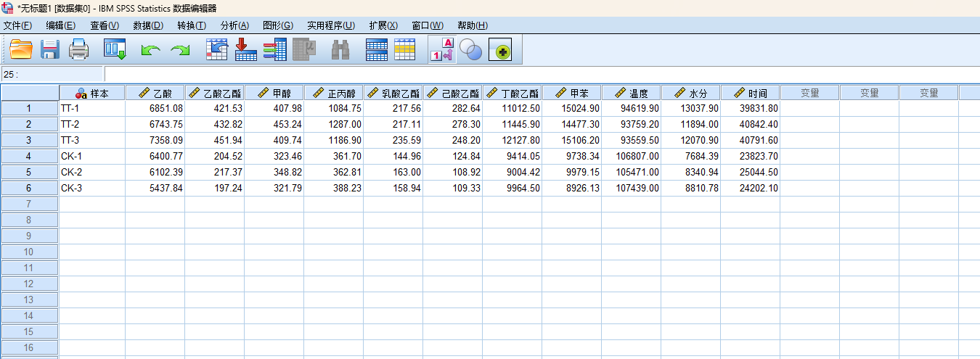Click the Go to case icon

pos(217,50)
